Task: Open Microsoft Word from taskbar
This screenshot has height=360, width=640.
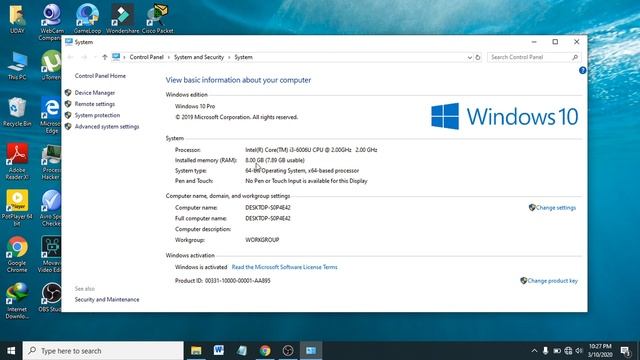Action: (219, 351)
